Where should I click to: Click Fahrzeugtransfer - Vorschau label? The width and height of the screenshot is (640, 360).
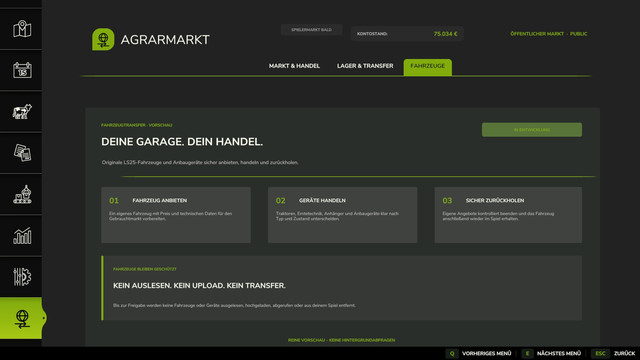click(137, 125)
